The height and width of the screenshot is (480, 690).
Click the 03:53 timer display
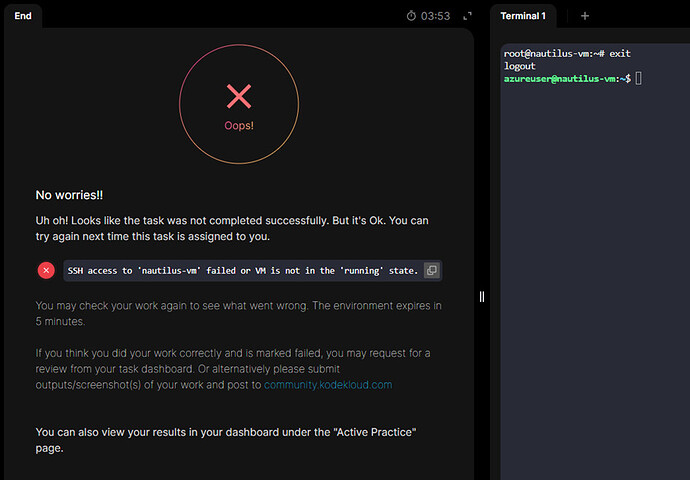(x=436, y=16)
